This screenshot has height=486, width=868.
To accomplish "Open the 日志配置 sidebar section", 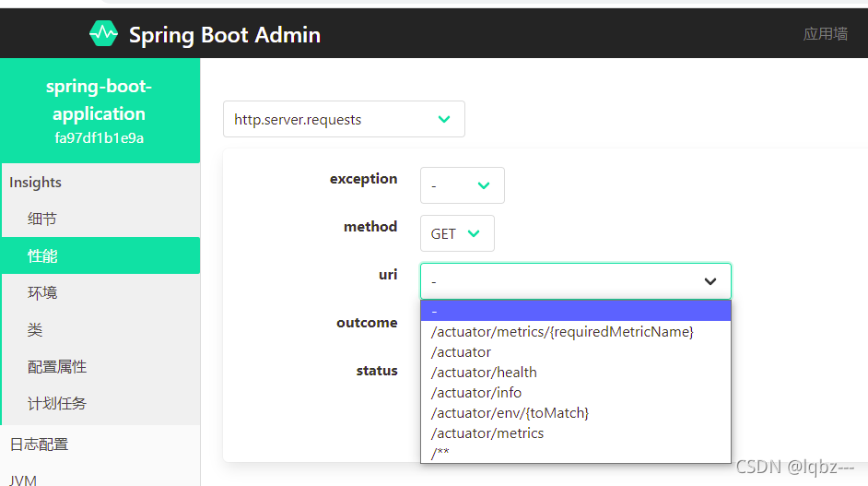I will [39, 445].
